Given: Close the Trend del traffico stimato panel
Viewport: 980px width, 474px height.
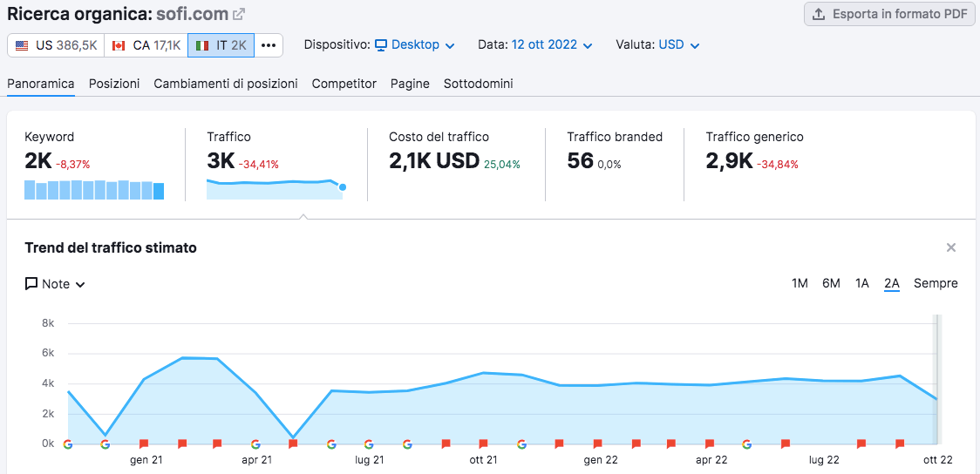Looking at the screenshot, I should click(951, 247).
